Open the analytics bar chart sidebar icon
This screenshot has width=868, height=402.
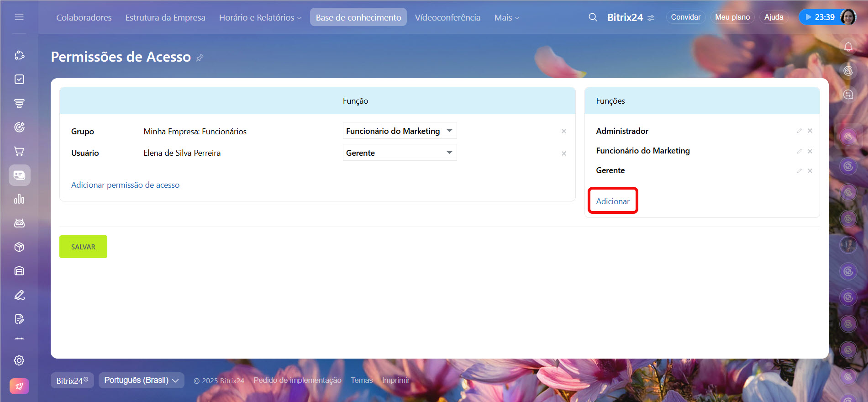tap(19, 199)
